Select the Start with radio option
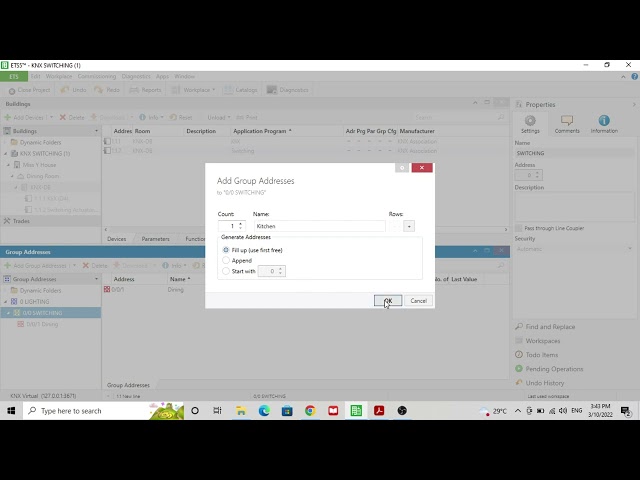640x480 pixels. (x=226, y=271)
